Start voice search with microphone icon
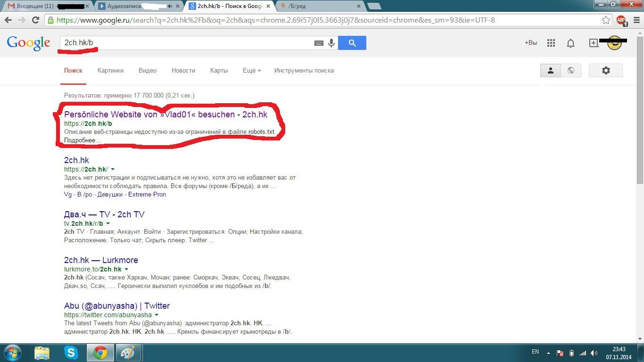644x362 pixels. click(x=331, y=43)
